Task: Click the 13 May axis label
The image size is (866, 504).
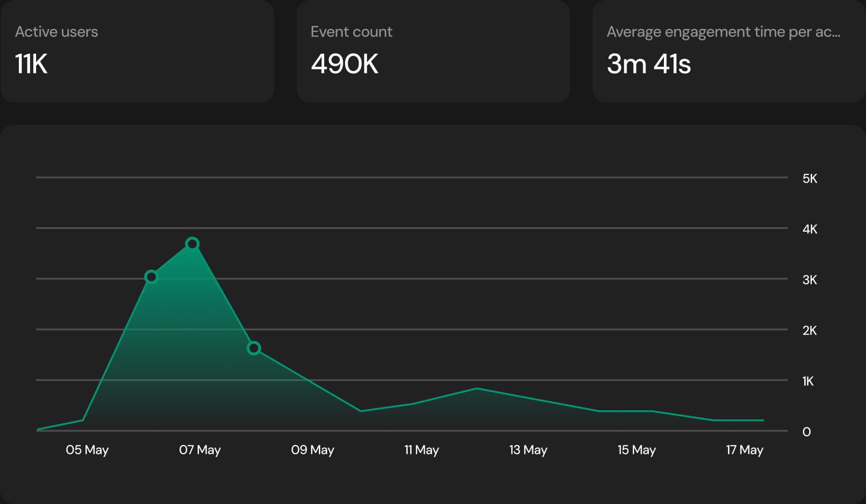Action: tap(528, 450)
